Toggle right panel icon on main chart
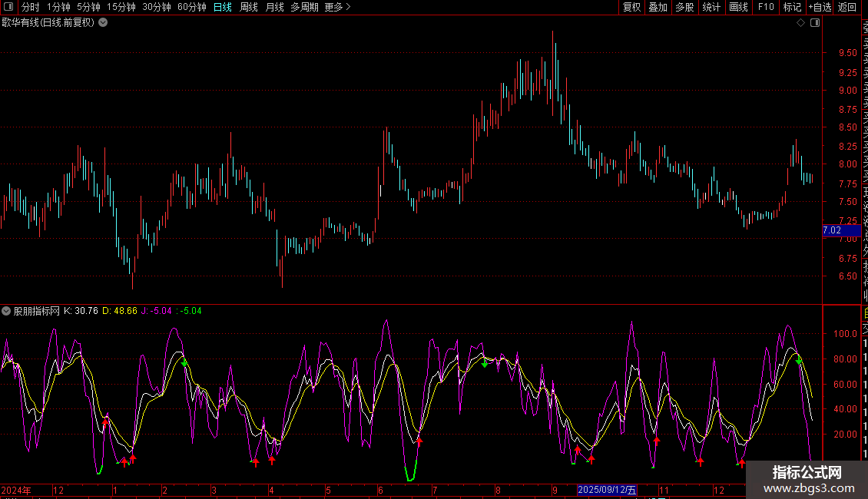This screenshot has width=868, height=499. [x=815, y=23]
